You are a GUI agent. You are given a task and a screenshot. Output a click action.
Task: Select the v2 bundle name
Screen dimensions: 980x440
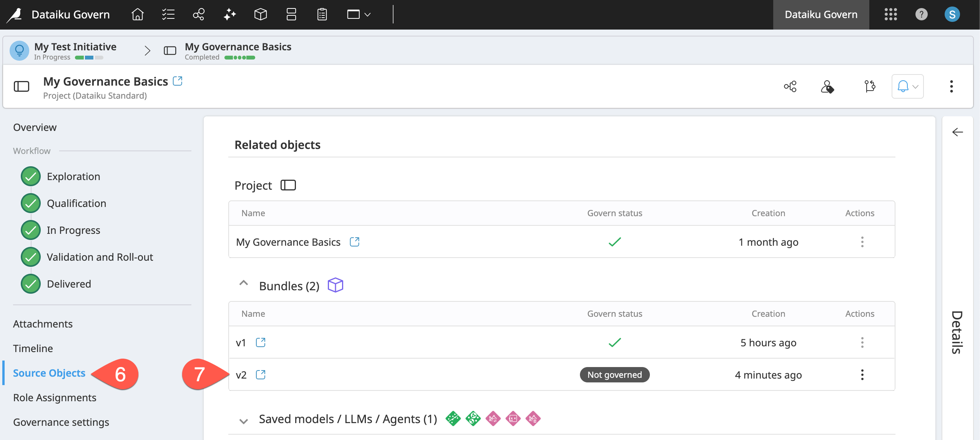click(241, 375)
